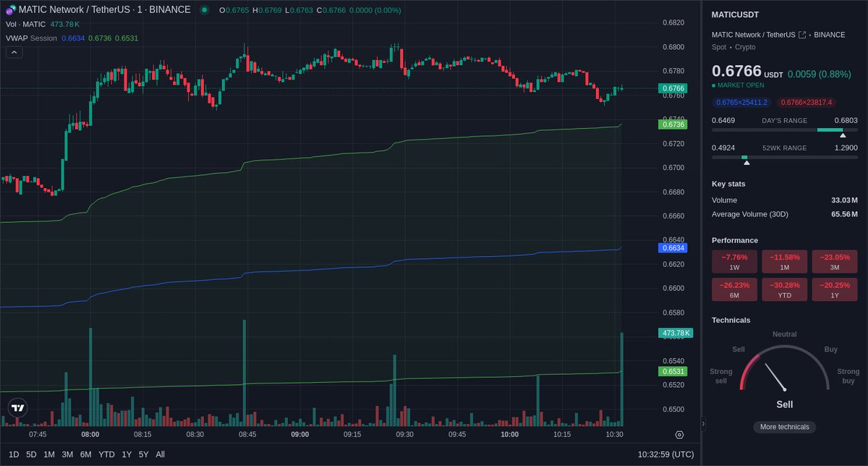Click the 08:00 time axis label
Viewport: 868px width, 466px height.
(90, 435)
